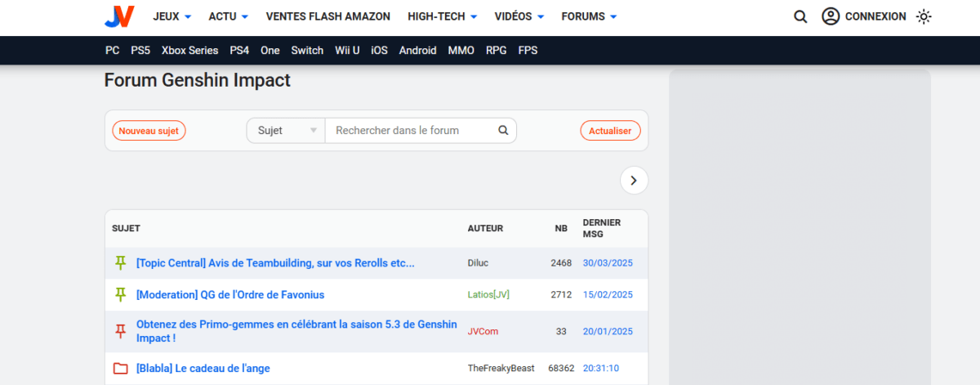Select the One platform tab

tap(270, 51)
